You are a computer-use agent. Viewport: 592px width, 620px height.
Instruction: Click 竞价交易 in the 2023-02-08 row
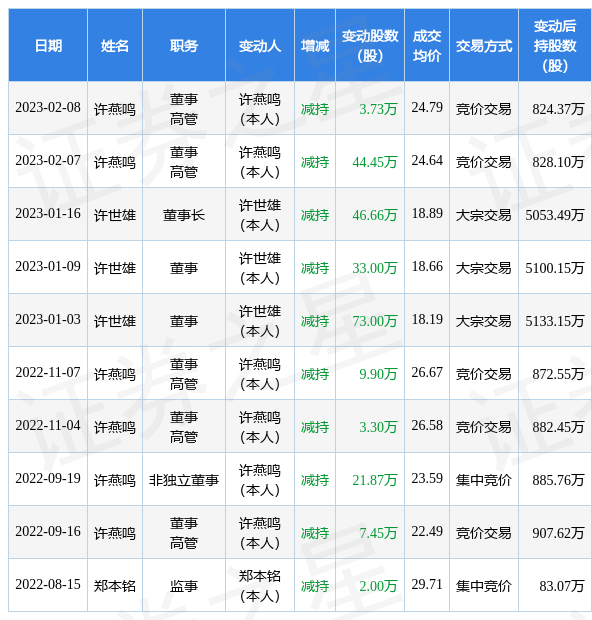pos(484,109)
